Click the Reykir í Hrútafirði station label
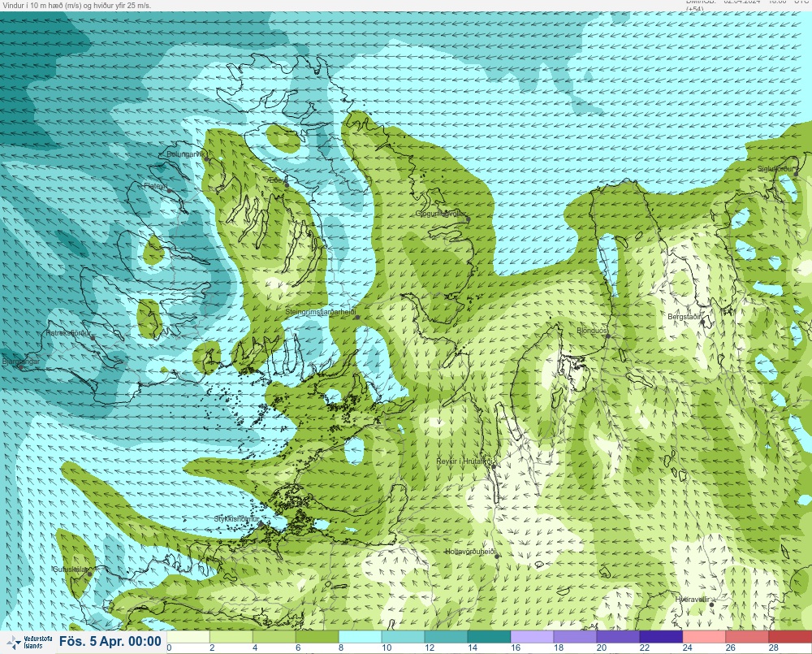Screen dimensions: 812x654 pos(465,461)
